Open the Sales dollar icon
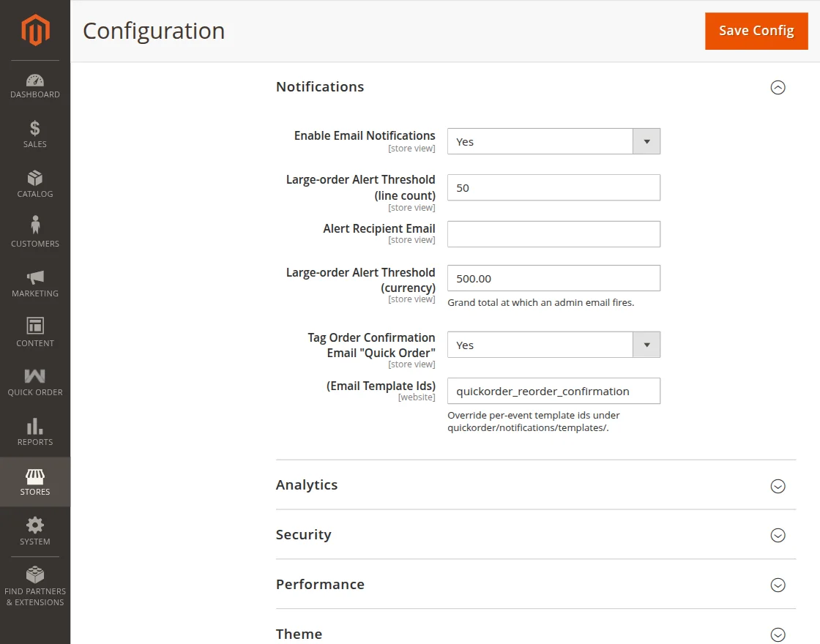Viewport: 820px width, 644px height. coord(35,128)
